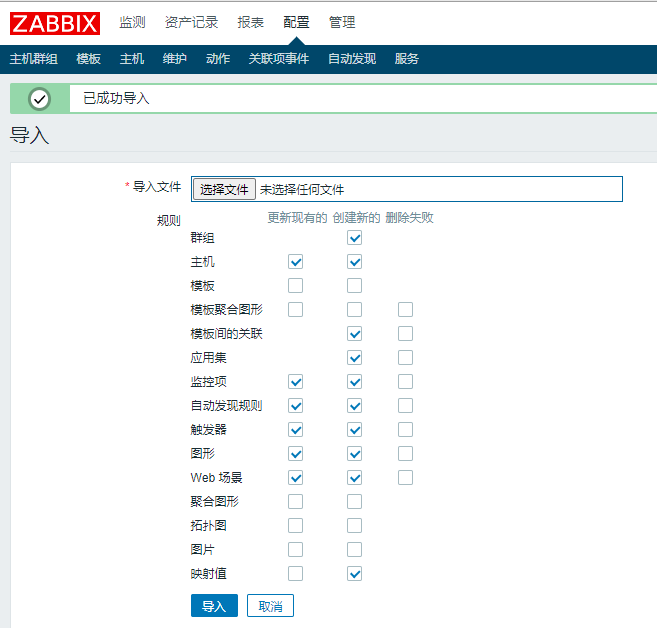The height and width of the screenshot is (628, 657).
Task: Enable 触发器 删除失败 checkbox
Action: (405, 429)
